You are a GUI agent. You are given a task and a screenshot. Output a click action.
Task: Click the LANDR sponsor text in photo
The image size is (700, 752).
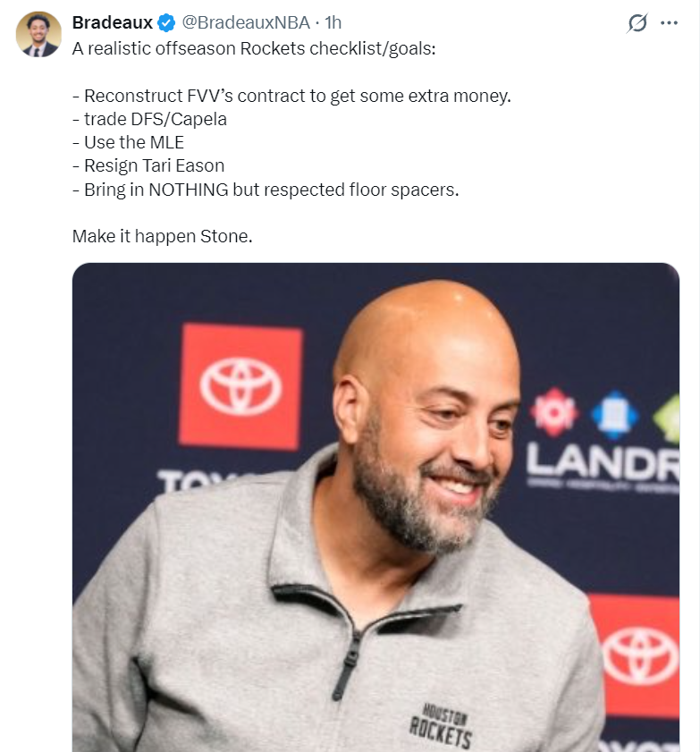(x=603, y=463)
